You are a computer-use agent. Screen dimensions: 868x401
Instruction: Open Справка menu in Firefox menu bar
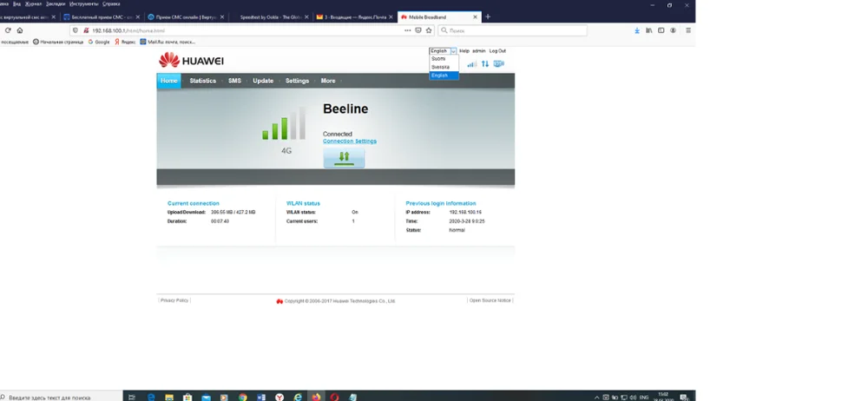pyautogui.click(x=111, y=3)
